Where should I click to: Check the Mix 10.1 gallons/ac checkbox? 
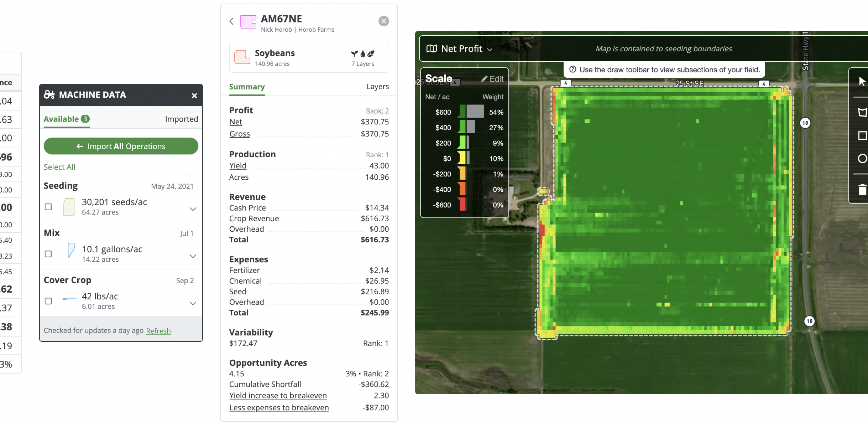pyautogui.click(x=48, y=254)
